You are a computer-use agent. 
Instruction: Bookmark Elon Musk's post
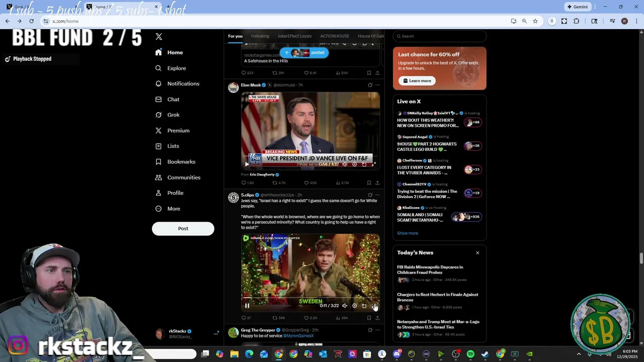[x=369, y=183]
